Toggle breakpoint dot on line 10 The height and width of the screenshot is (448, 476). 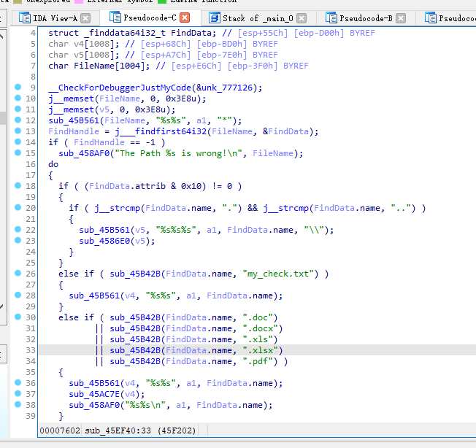pos(18,98)
